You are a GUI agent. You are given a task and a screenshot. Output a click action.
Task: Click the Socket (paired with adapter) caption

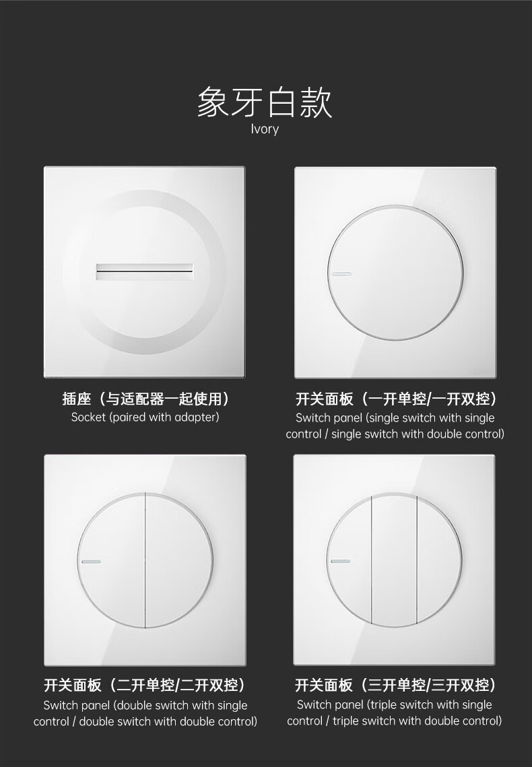pos(145,418)
